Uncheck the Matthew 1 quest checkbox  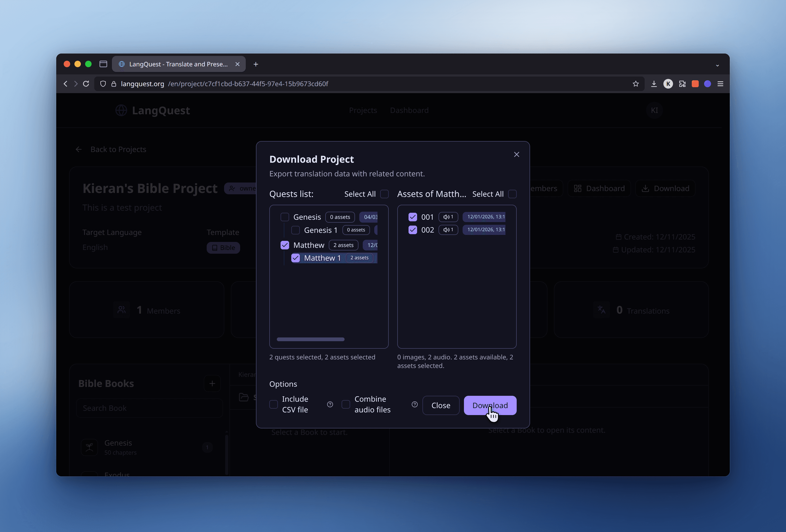[x=296, y=258]
